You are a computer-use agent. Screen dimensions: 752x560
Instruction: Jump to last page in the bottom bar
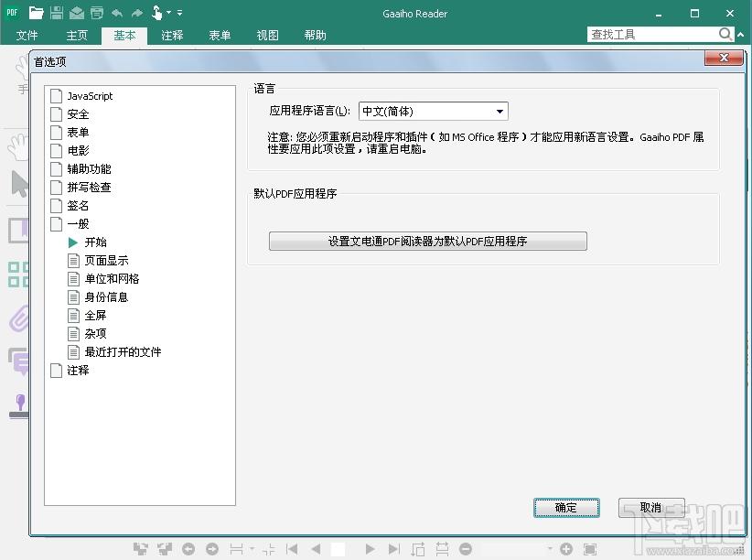click(393, 548)
